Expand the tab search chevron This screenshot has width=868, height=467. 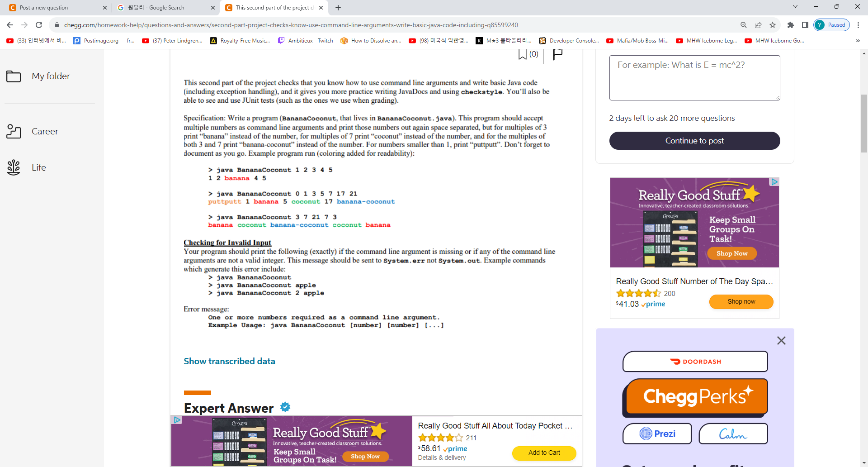(x=795, y=7)
